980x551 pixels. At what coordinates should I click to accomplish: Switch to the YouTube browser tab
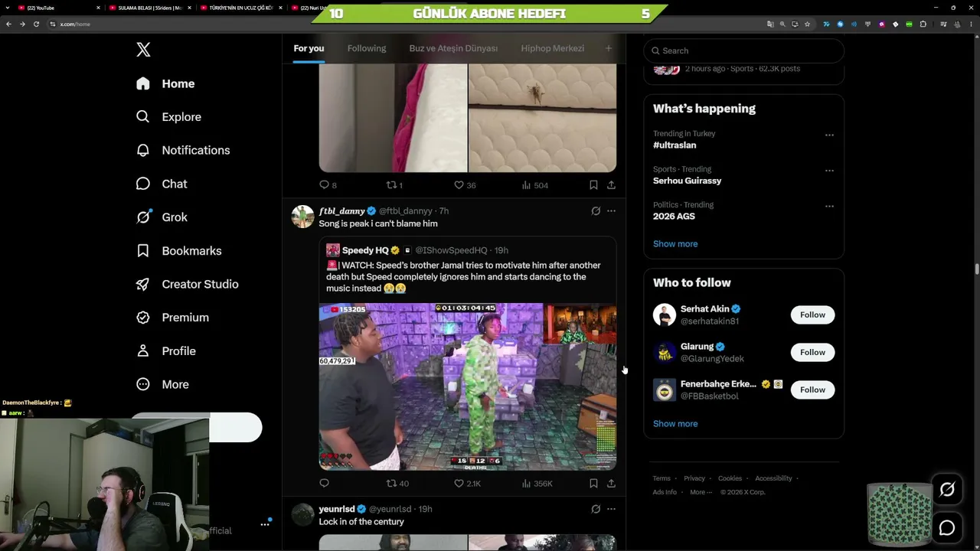coord(57,8)
